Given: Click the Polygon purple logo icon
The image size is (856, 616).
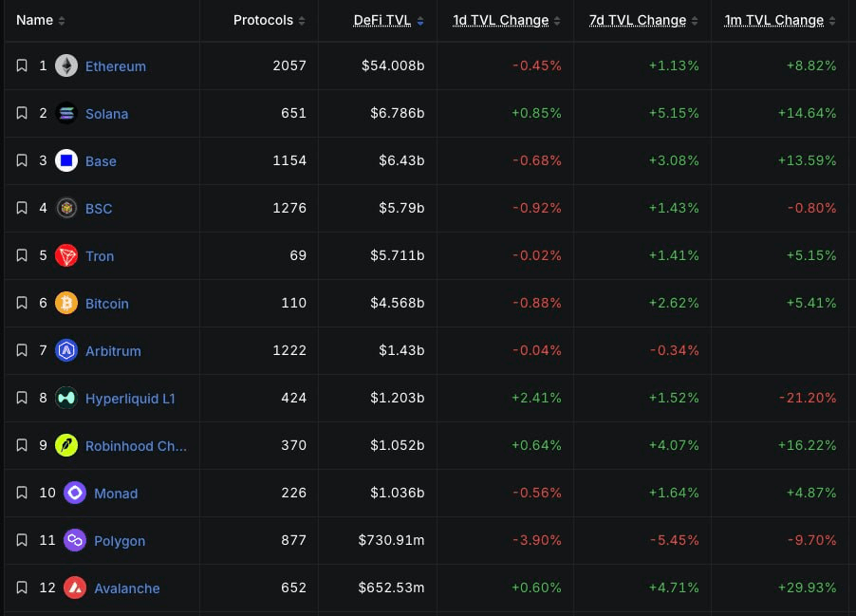Looking at the screenshot, I should (75, 541).
